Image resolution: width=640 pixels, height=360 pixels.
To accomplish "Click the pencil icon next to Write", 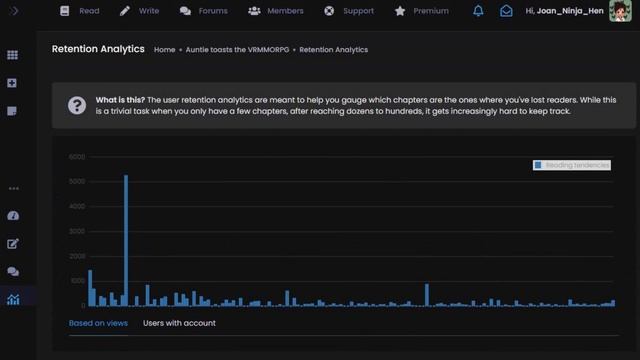I will click(124, 11).
